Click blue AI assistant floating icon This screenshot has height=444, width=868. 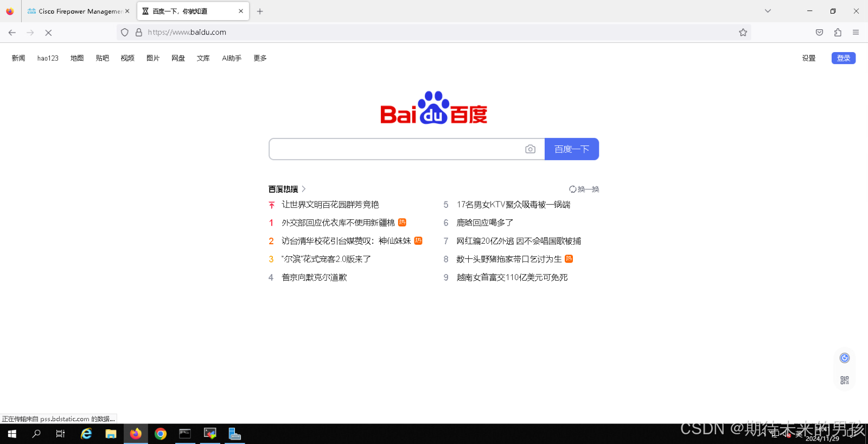click(845, 358)
